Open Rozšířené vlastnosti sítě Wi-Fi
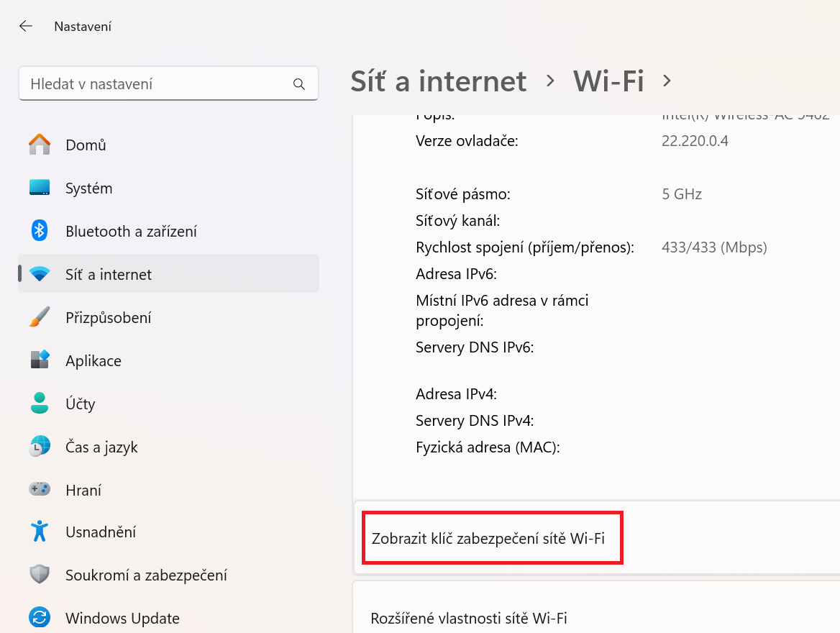 point(469,618)
